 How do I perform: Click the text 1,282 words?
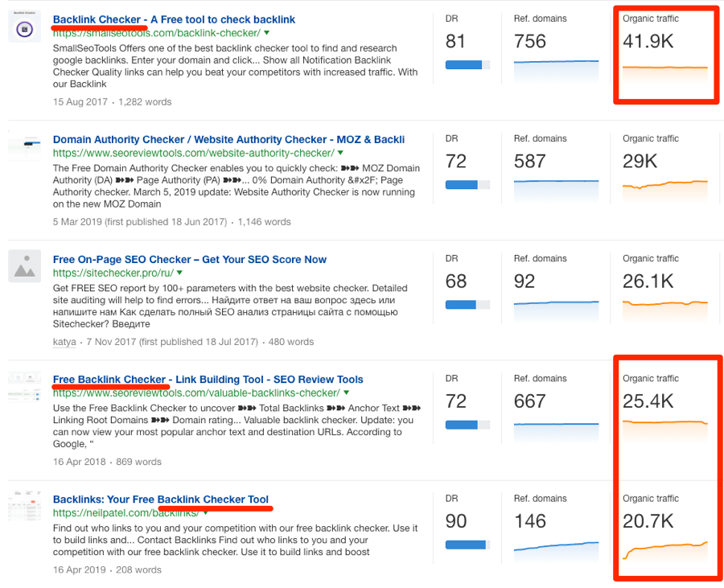coord(145,102)
